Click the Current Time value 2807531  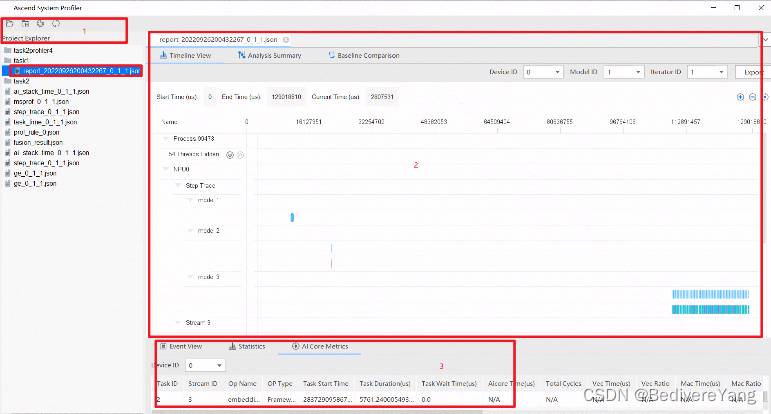pos(382,97)
